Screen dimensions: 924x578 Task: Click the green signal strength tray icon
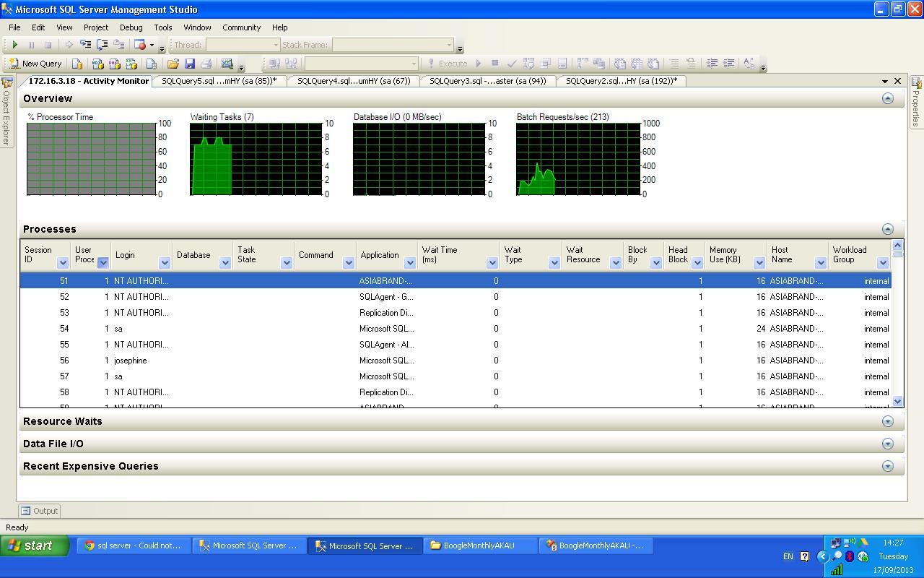point(837,570)
